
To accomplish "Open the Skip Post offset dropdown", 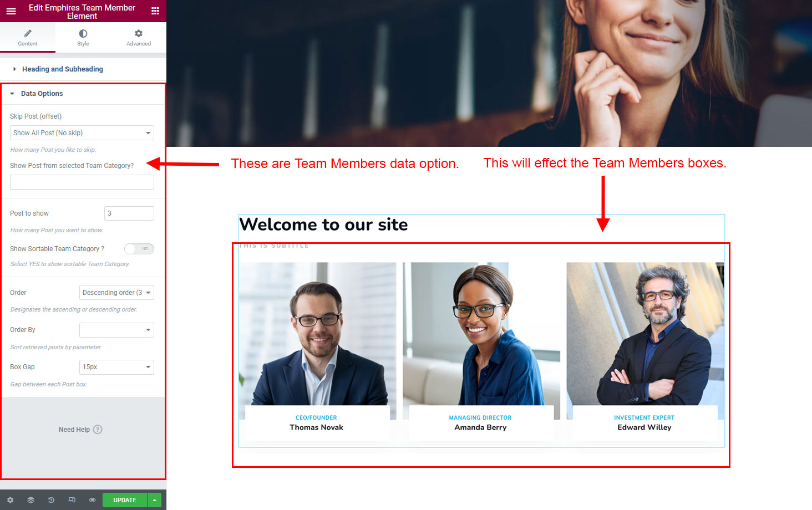I will (82, 133).
